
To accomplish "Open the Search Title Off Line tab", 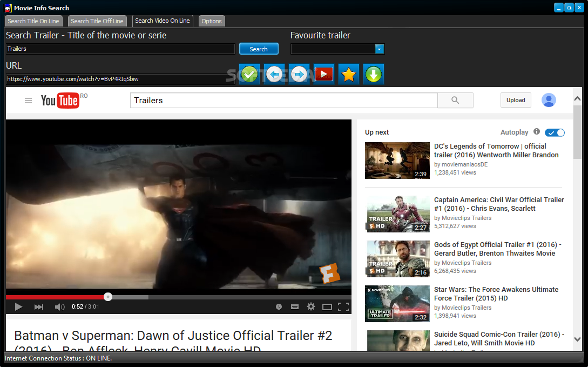I will tap(97, 22).
